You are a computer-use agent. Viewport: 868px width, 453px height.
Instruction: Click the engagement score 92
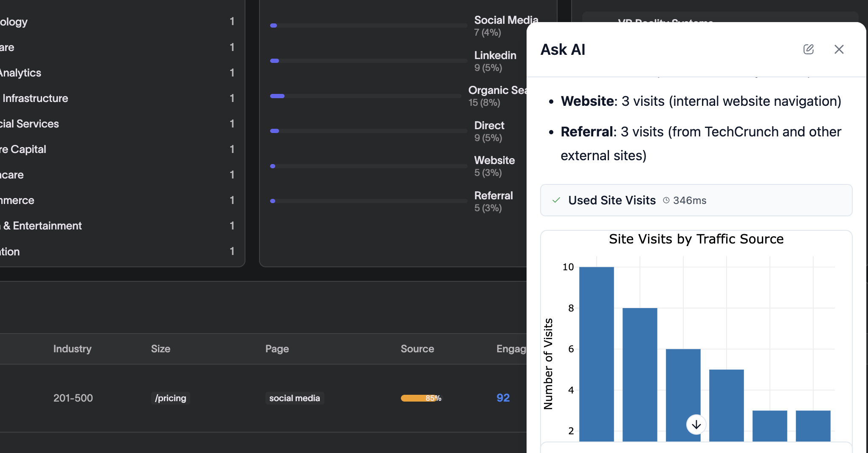(x=503, y=398)
